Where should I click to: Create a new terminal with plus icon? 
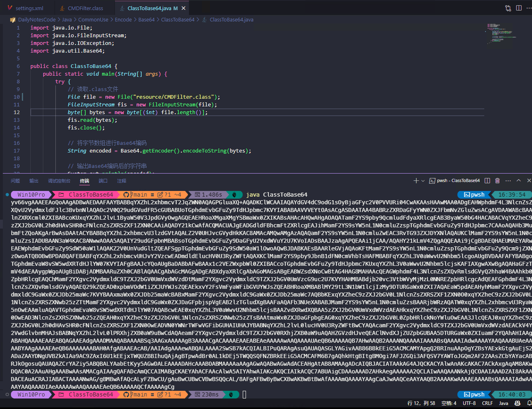tap(416, 180)
